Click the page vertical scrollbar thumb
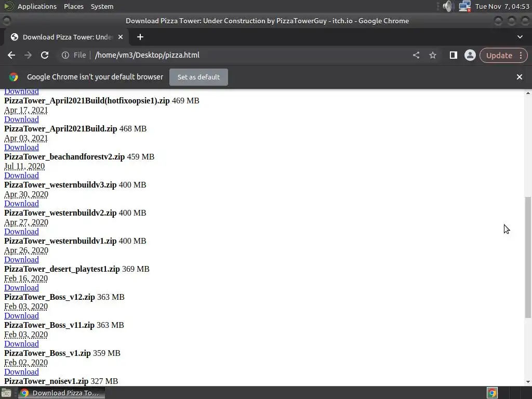Viewport: 532px width, 399px height. (528, 257)
